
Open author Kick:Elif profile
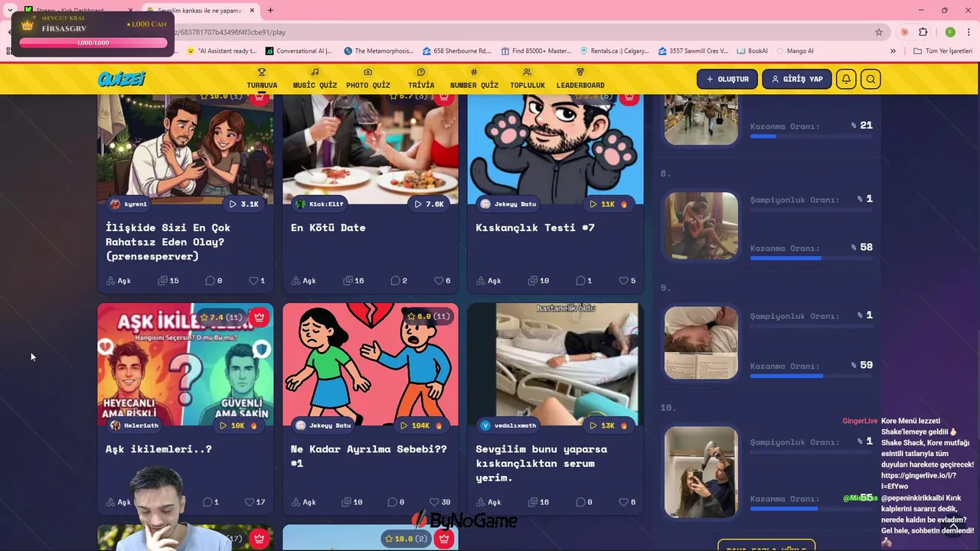(x=319, y=204)
